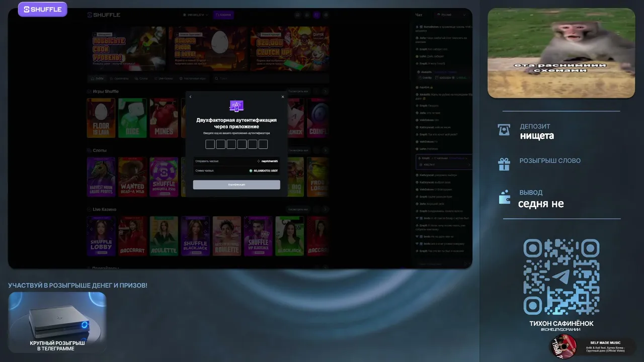Close the two-factor authentication dialog
The height and width of the screenshot is (362, 644).
[x=283, y=97]
